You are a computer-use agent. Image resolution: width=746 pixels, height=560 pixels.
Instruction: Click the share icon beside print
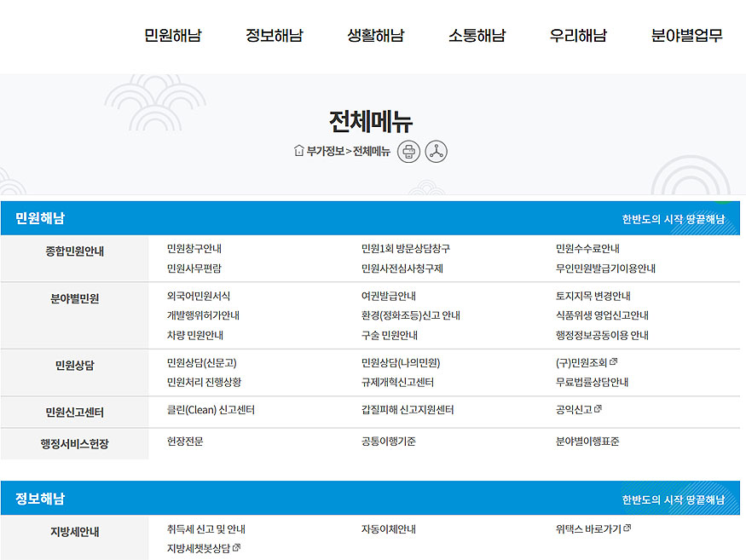click(x=437, y=152)
